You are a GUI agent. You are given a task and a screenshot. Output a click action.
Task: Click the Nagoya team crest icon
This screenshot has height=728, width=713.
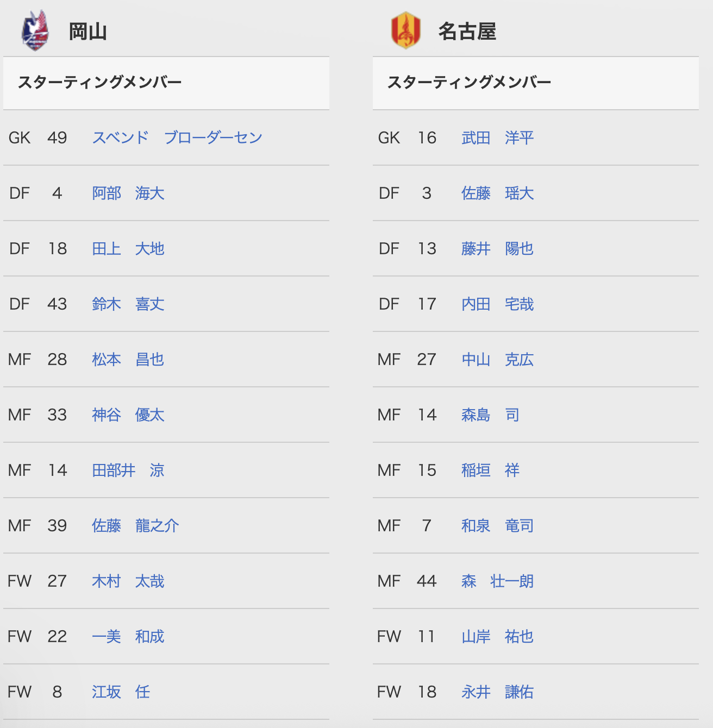pyautogui.click(x=405, y=31)
